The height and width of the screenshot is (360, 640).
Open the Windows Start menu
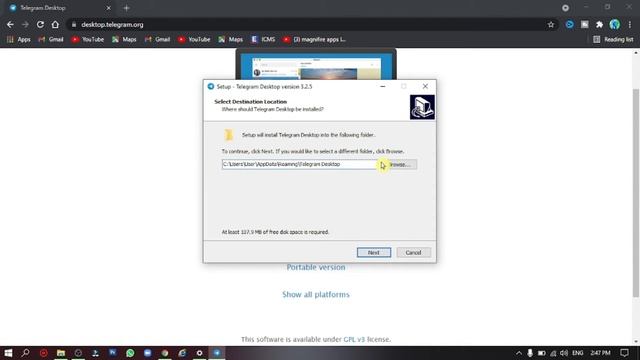(x=8, y=353)
